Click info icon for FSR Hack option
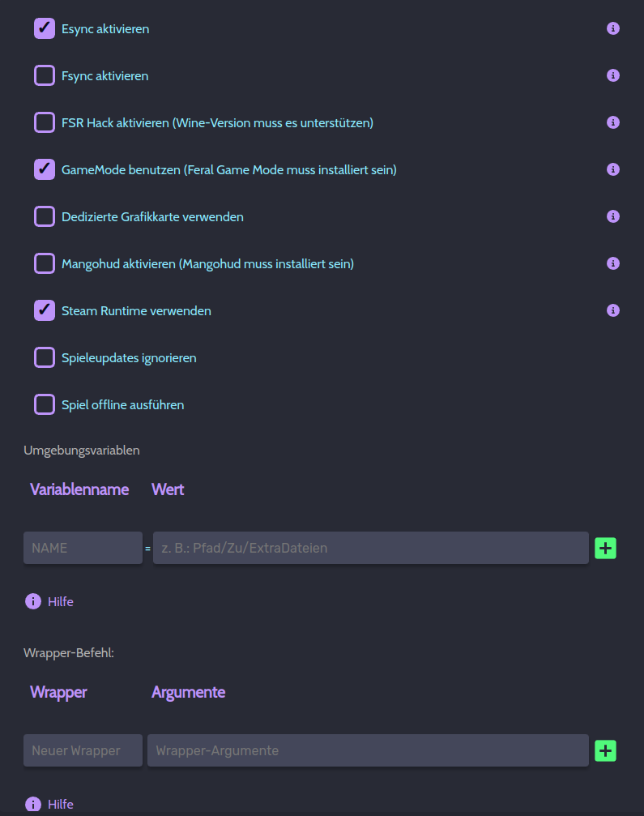 click(613, 123)
